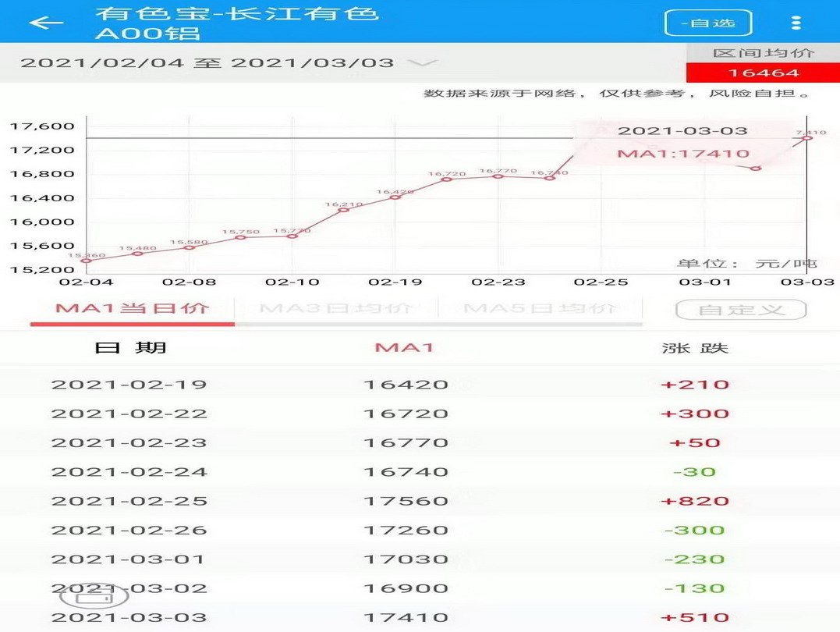Tap the back arrow icon
The image size is (840, 632).
pyautogui.click(x=46, y=23)
